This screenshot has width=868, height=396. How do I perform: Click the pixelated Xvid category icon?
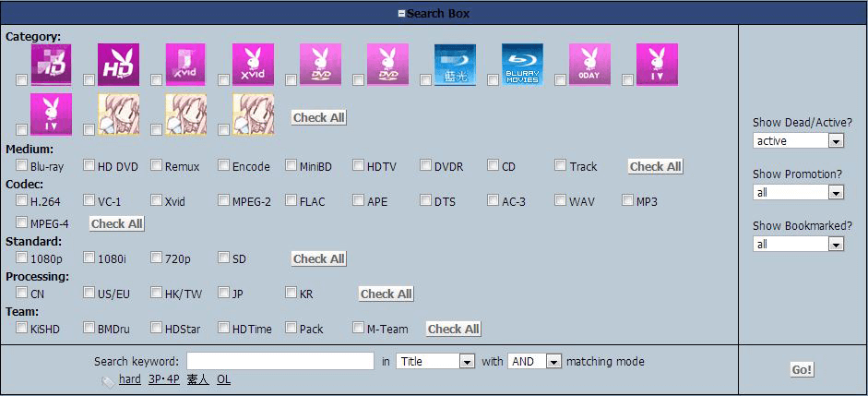coord(185,65)
